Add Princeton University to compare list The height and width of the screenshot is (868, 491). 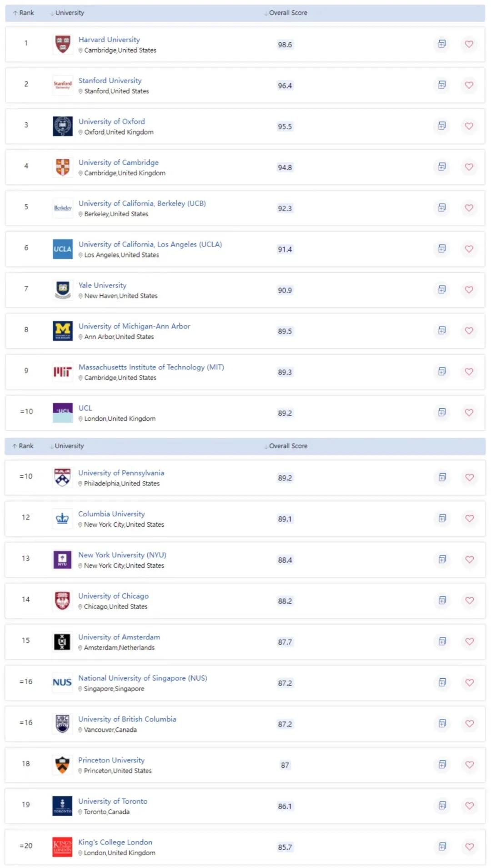click(x=442, y=765)
